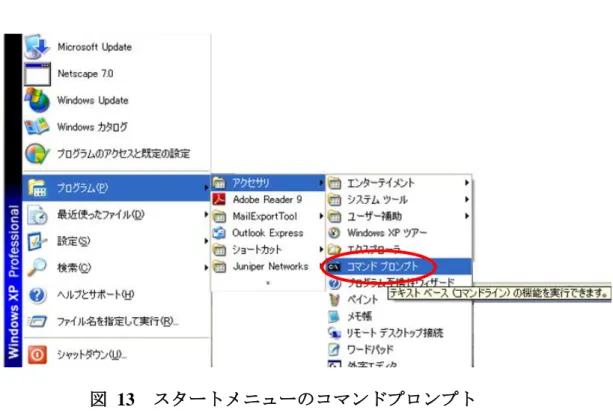Click the プログラム(P) folder icon

[x=37, y=188]
